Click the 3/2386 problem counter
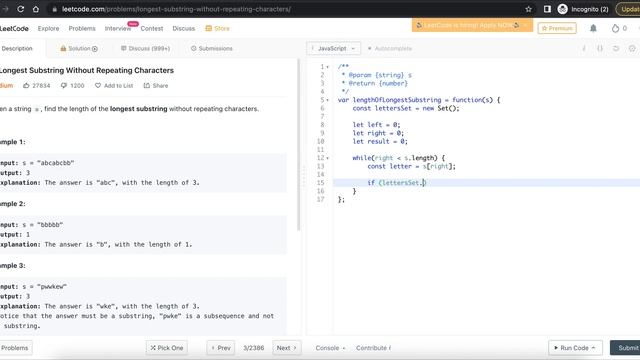This screenshot has width=640, height=360. [253, 348]
